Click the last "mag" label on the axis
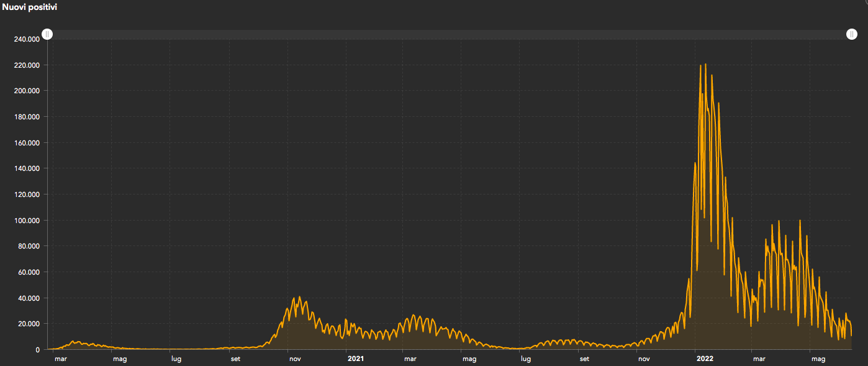This screenshot has width=868, height=366. [x=818, y=359]
